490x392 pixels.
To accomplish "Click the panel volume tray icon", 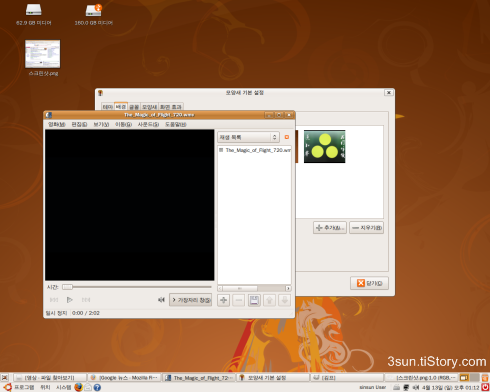I will click(x=416, y=387).
